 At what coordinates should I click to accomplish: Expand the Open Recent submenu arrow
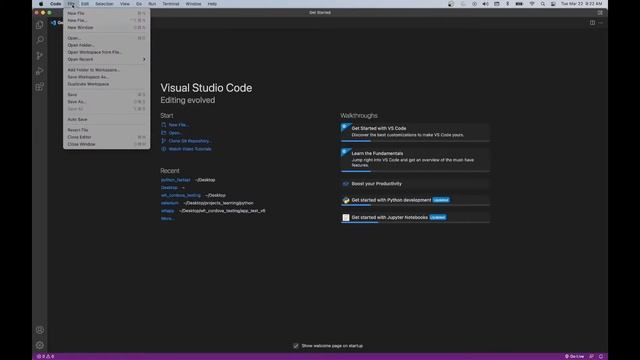144,59
